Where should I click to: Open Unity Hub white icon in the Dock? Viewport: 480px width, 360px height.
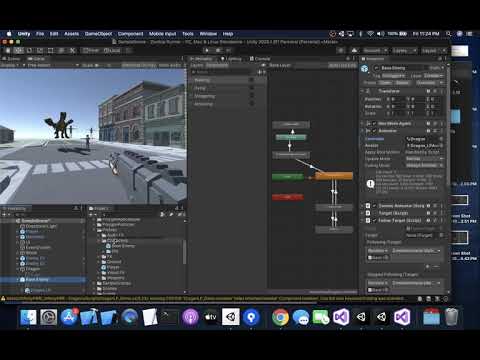[231, 317]
